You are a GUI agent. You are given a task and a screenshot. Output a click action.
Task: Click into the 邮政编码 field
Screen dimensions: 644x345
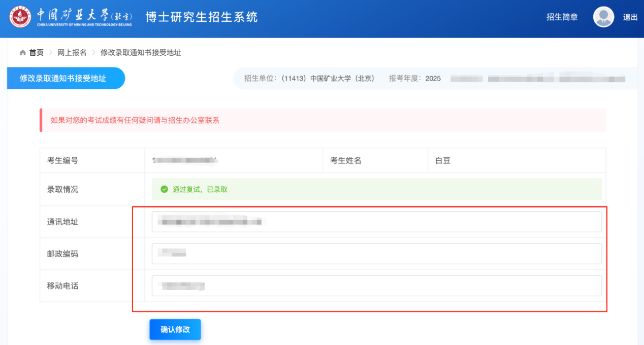[x=376, y=254]
